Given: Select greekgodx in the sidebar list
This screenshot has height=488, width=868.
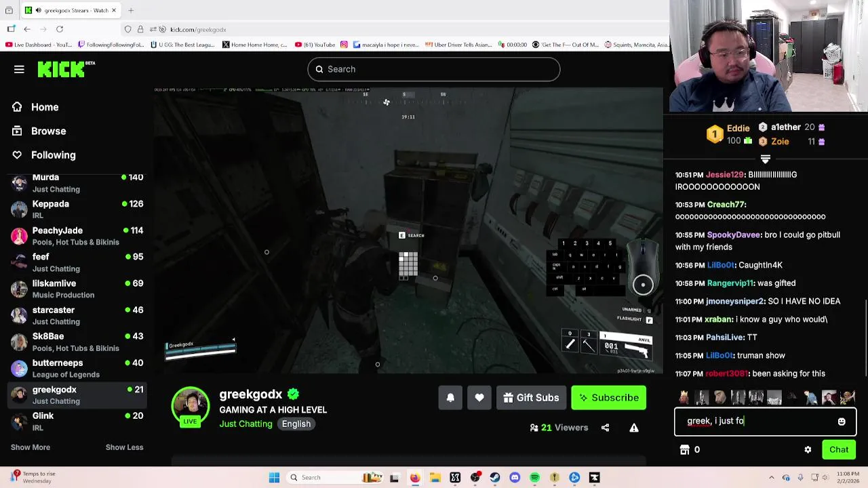Looking at the screenshot, I should 77,395.
